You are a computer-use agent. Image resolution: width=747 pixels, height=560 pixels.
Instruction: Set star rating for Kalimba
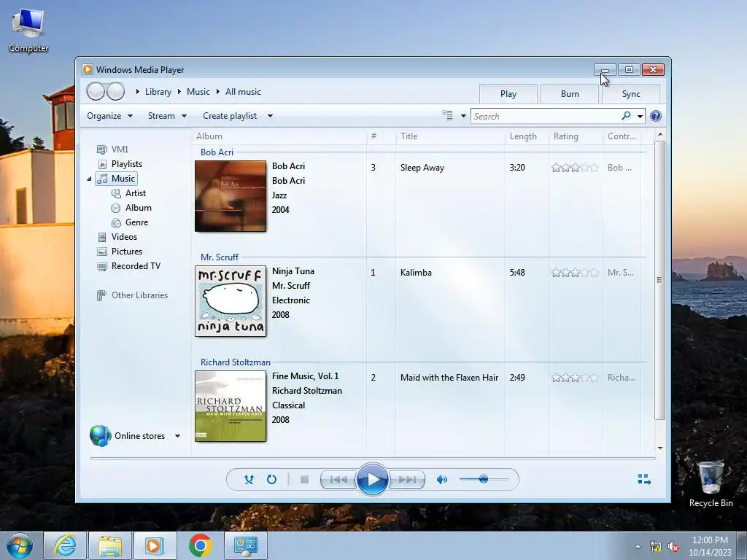575,273
